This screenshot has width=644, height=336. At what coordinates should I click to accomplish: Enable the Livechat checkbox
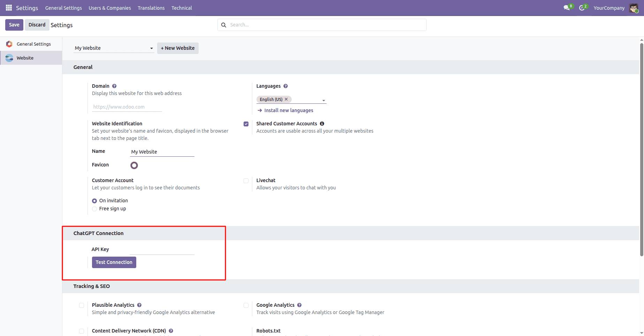pyautogui.click(x=246, y=181)
